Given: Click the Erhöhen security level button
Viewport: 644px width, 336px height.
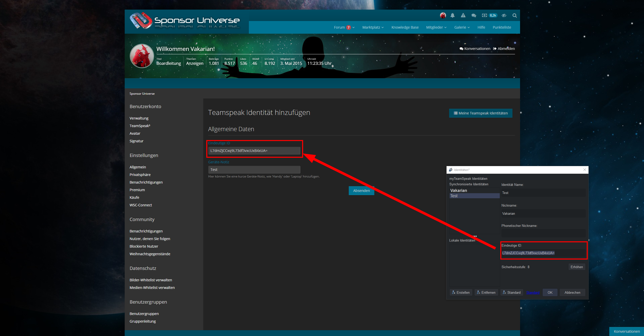Looking at the screenshot, I should [576, 267].
